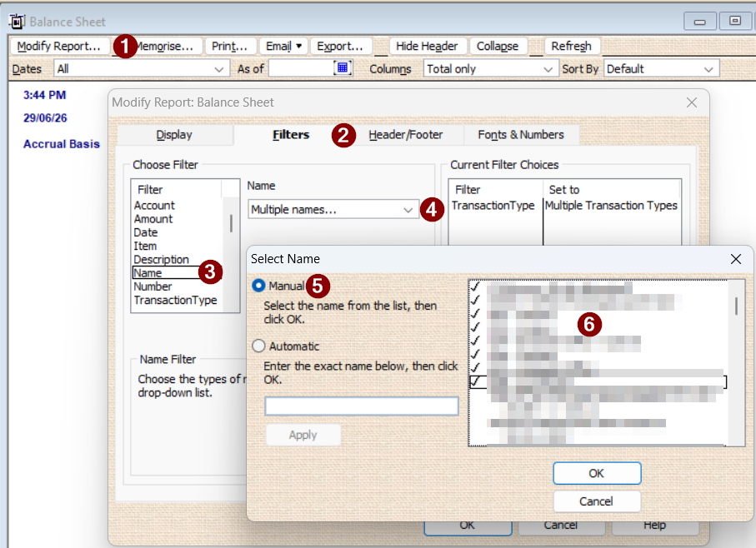Select TransactionType in the filter list

click(x=176, y=300)
